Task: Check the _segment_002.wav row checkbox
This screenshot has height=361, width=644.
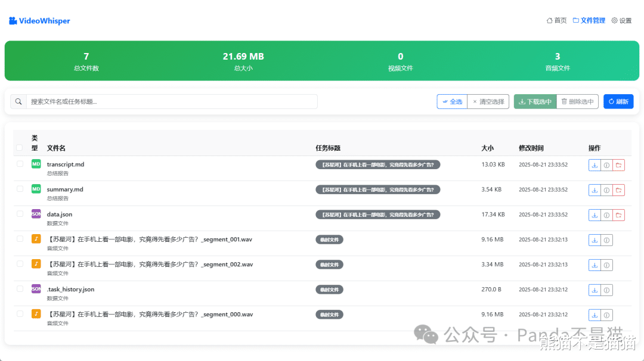Action: pos(20,264)
